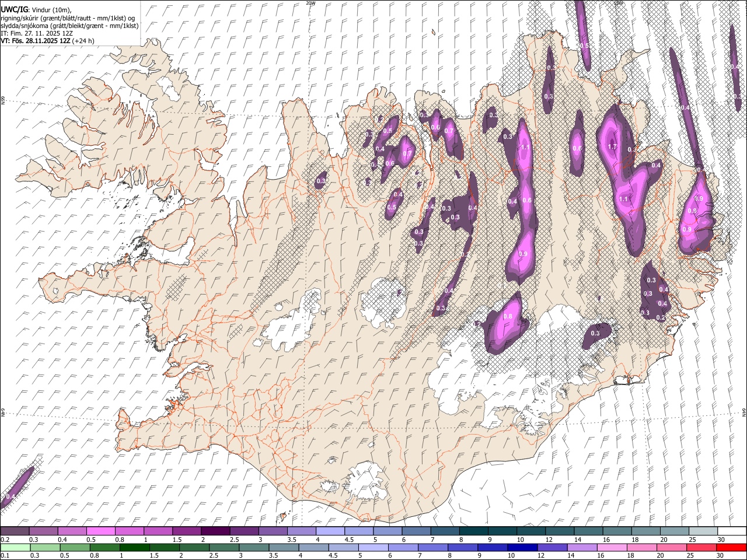Viewport: 747px width, 560px height.
Task: Click the lavender 4–4.5 swatch in top legend row
Action: coord(330,531)
